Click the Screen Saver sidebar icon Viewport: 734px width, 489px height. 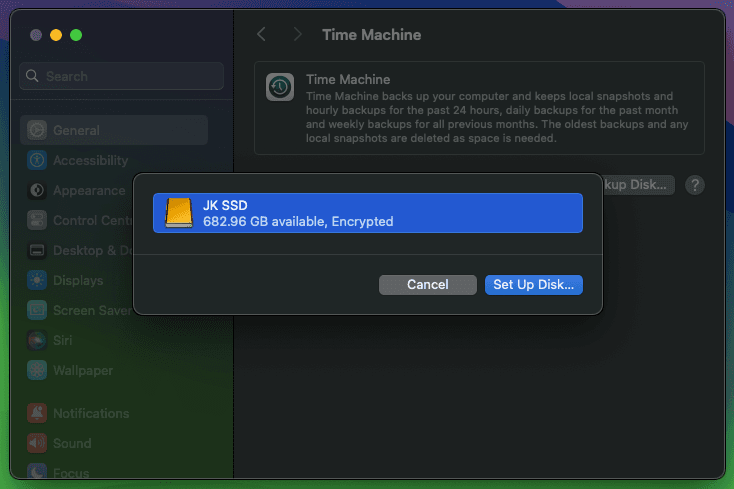[37, 310]
